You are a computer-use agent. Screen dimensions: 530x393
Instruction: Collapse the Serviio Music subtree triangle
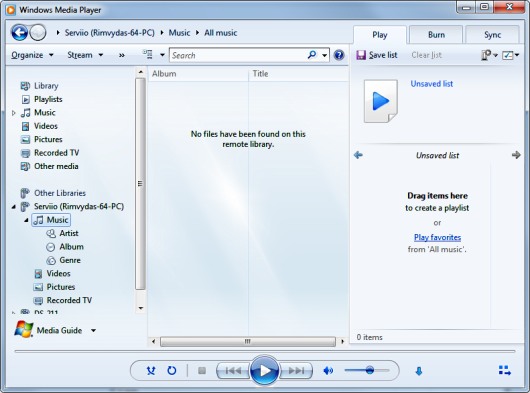26,220
